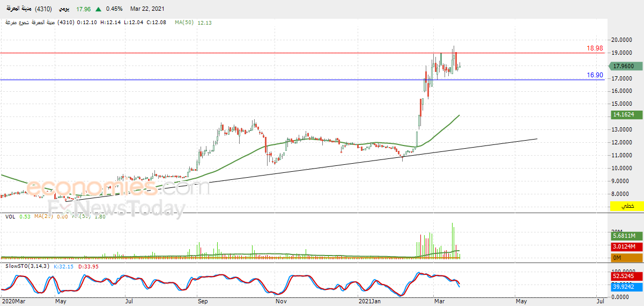
Task: Click the economies.com watermark link
Action: [x=118, y=188]
